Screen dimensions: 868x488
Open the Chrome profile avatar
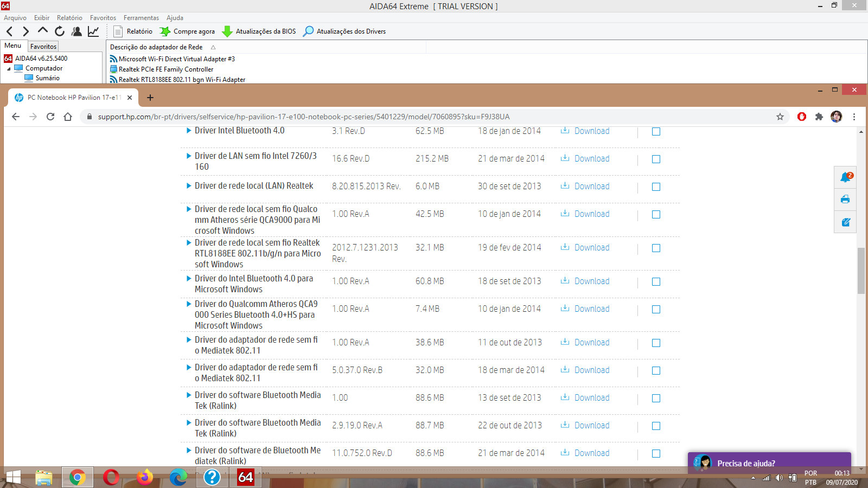point(837,117)
